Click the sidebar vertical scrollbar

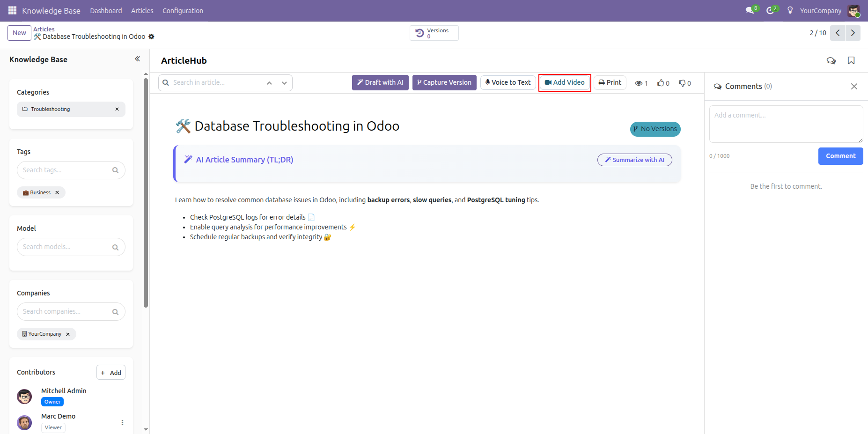tap(146, 192)
